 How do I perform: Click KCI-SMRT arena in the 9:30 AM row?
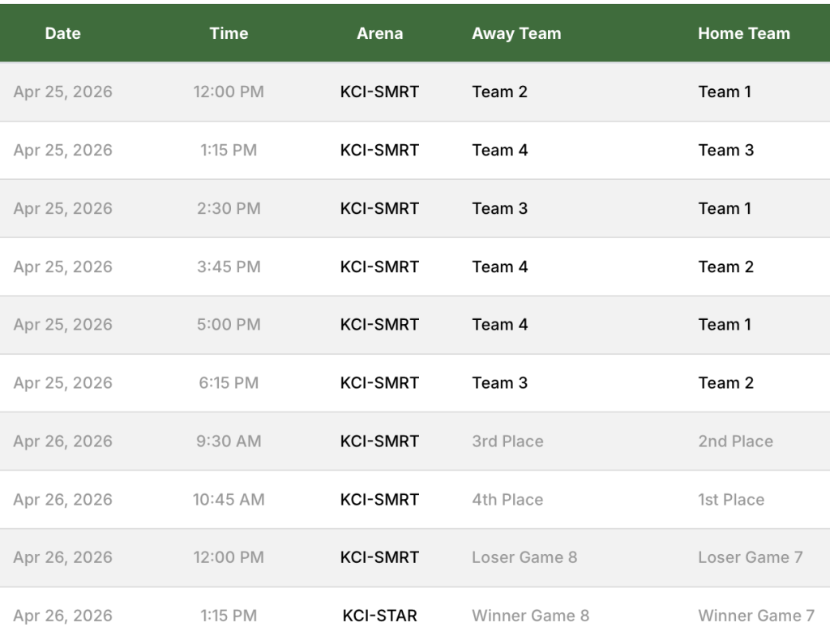[379, 441]
